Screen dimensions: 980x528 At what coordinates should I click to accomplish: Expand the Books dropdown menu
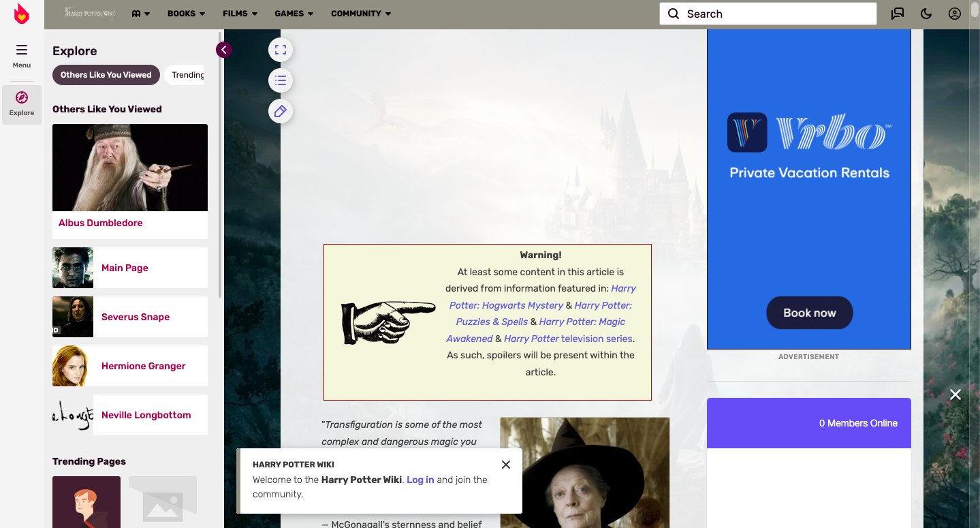pyautogui.click(x=186, y=14)
